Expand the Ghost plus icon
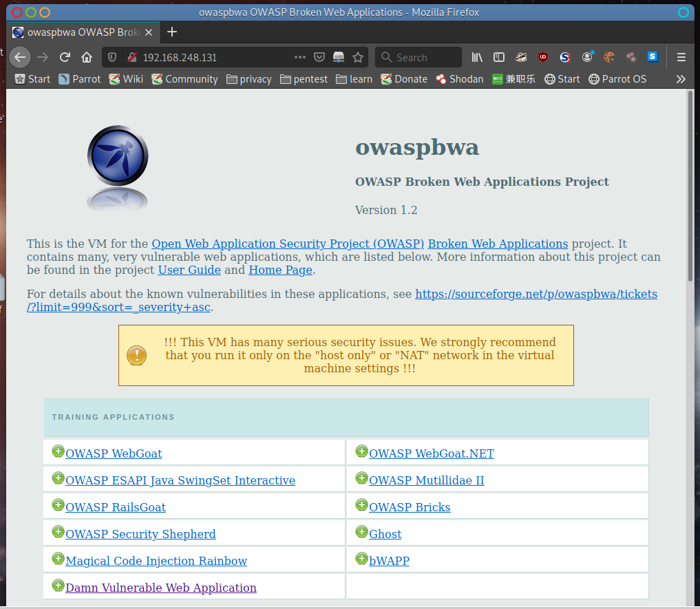This screenshot has width=700, height=609. (x=361, y=532)
